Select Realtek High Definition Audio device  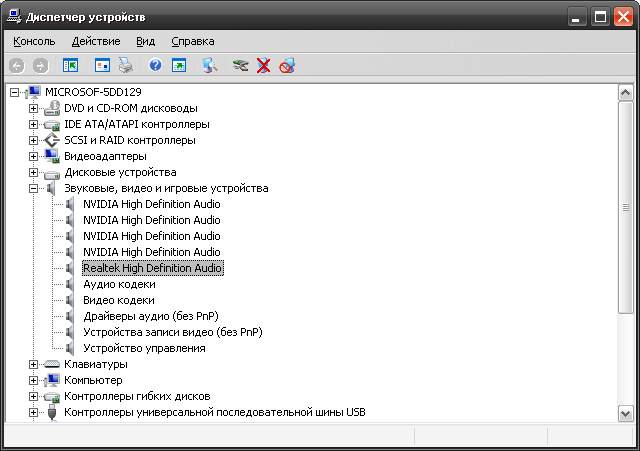click(152, 268)
